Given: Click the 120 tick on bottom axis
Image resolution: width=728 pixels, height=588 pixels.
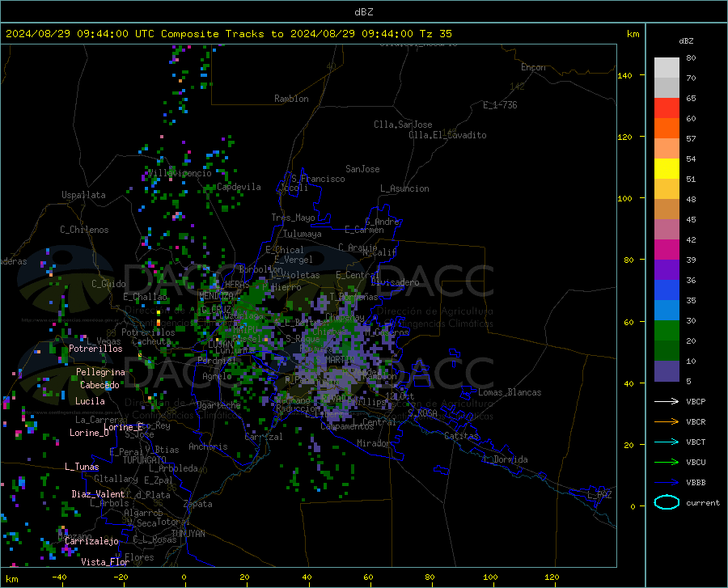Looking at the screenshot, I should click(x=552, y=577).
